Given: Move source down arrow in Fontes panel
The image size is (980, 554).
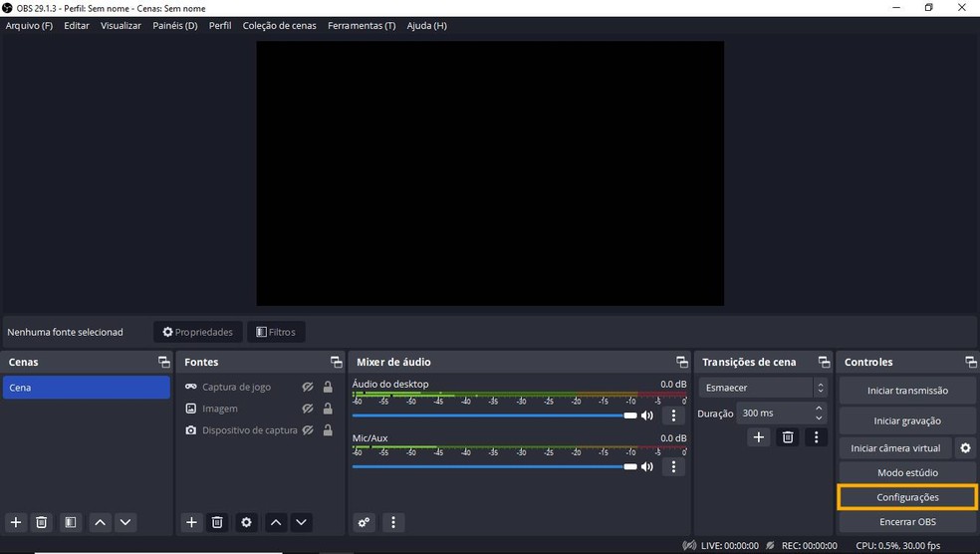Looking at the screenshot, I should point(301,522).
